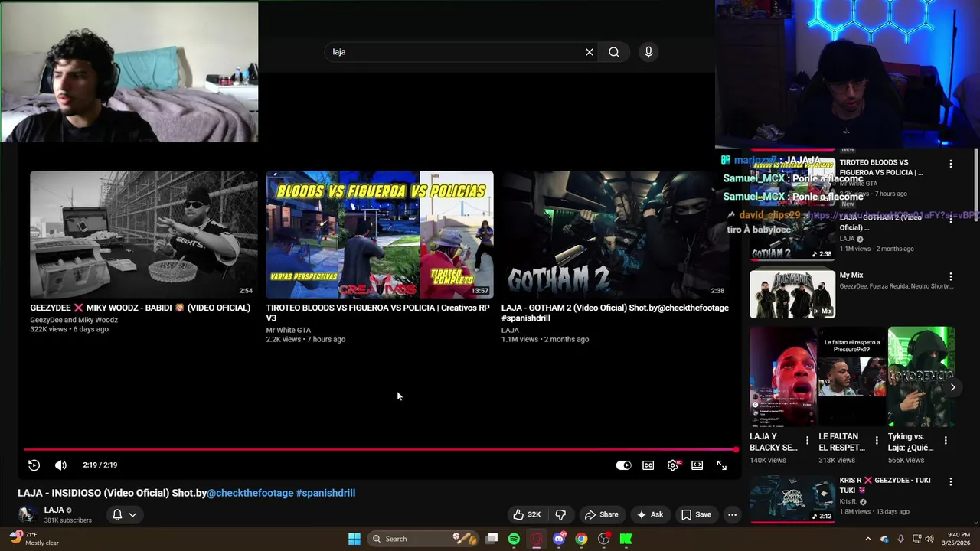Open the Bloods vs Figueroa end-screen thumbnail
Image resolution: width=980 pixels, height=551 pixels.
(x=380, y=235)
